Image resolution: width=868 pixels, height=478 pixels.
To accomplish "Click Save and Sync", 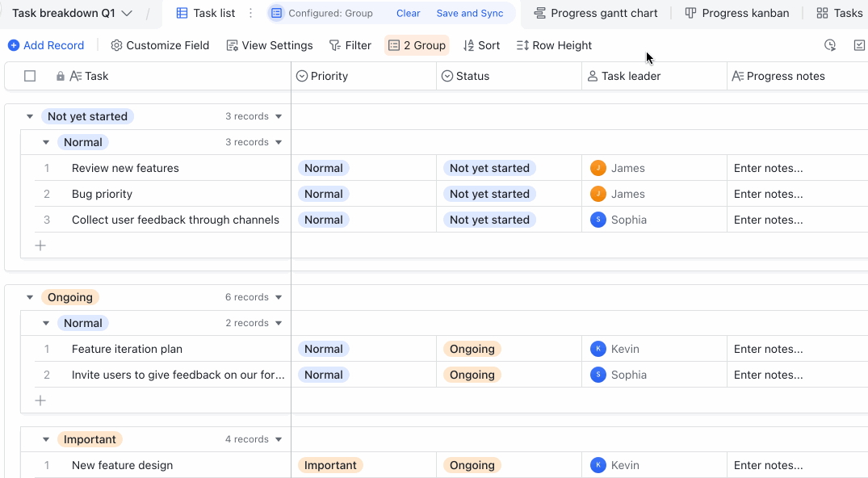I will [469, 13].
